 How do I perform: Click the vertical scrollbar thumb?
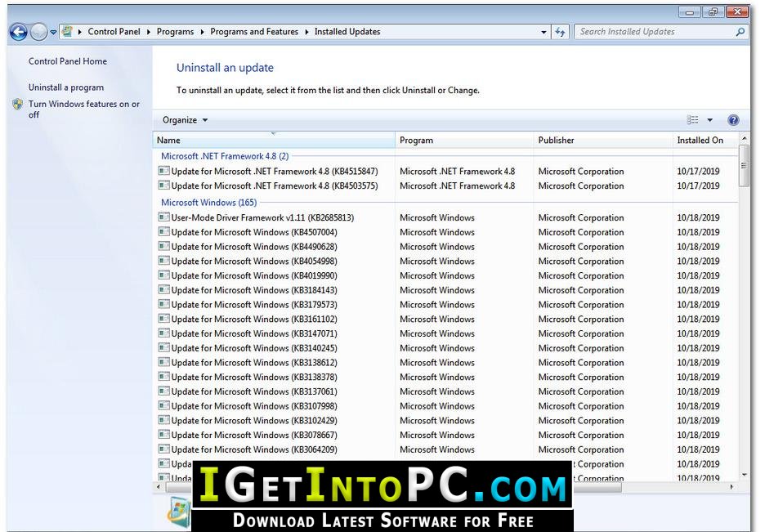tap(744, 165)
